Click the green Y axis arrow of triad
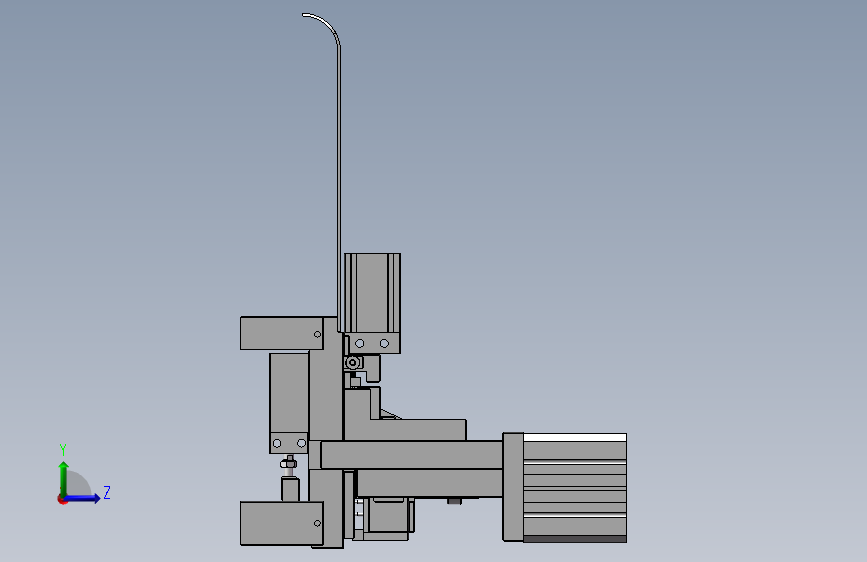The width and height of the screenshot is (867, 562). [x=64, y=478]
